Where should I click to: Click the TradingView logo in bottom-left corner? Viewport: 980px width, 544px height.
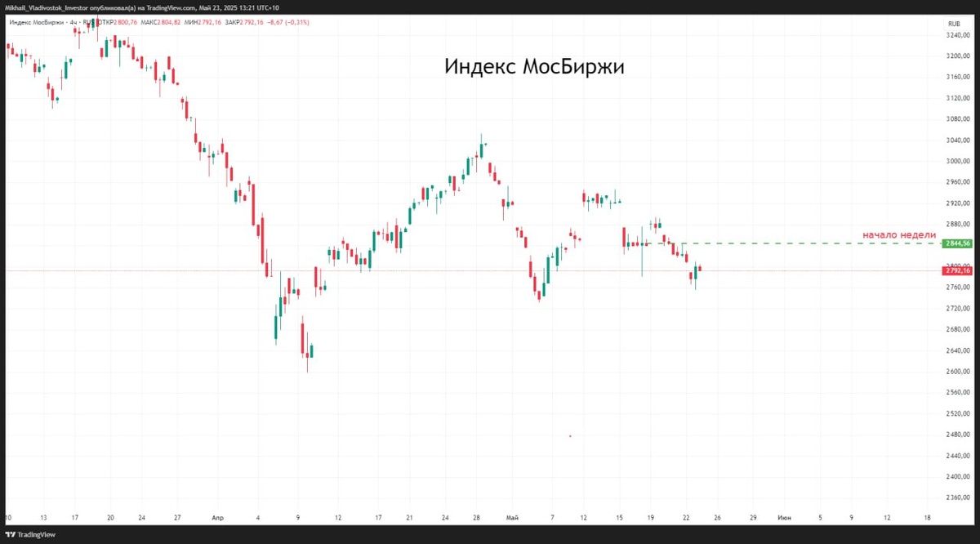pyautogui.click(x=29, y=535)
